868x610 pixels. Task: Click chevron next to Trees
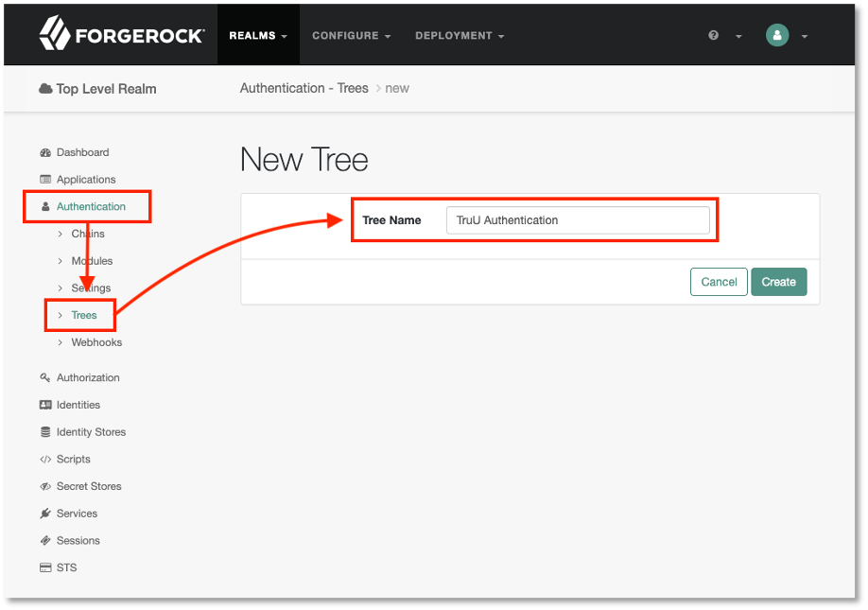coord(60,315)
